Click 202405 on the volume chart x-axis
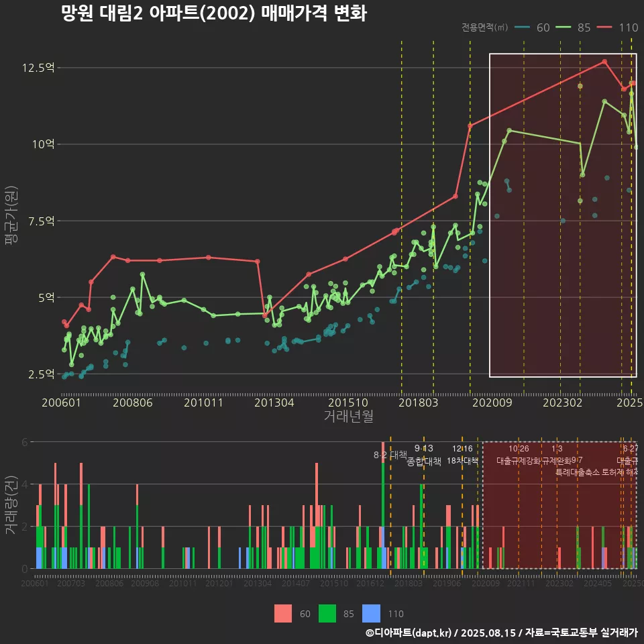This screenshot has height=644, width=644. click(598, 583)
